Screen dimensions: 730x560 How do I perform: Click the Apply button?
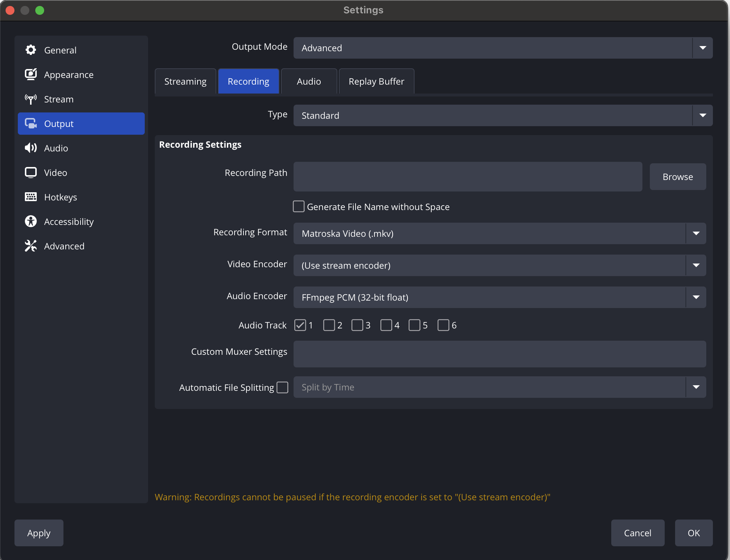[x=39, y=533]
